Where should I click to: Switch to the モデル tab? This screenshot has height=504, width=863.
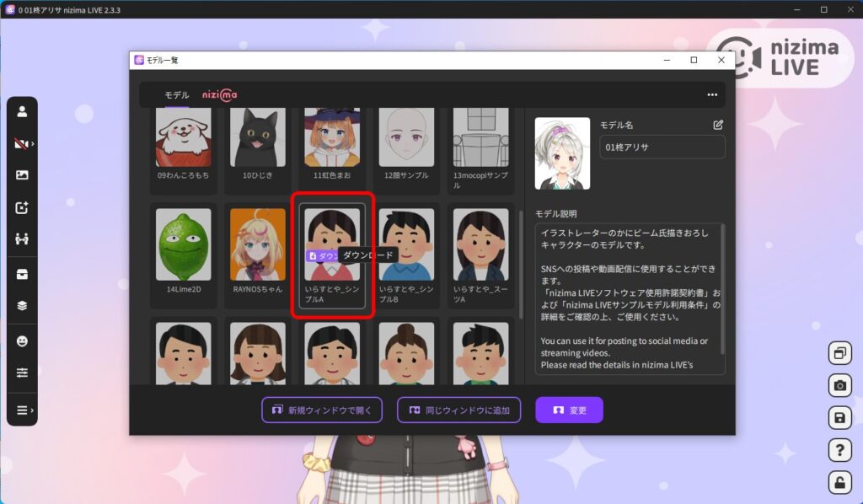(x=177, y=95)
